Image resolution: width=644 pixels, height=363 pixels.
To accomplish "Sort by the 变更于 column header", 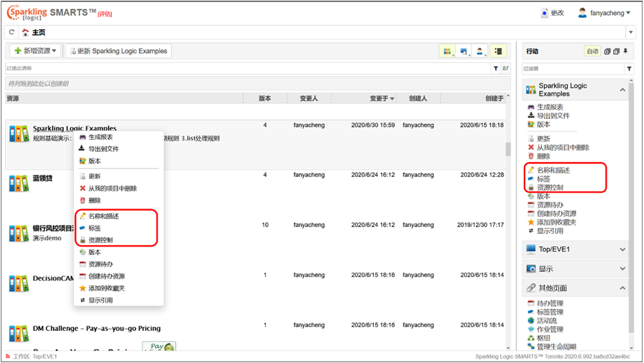I will tap(381, 98).
